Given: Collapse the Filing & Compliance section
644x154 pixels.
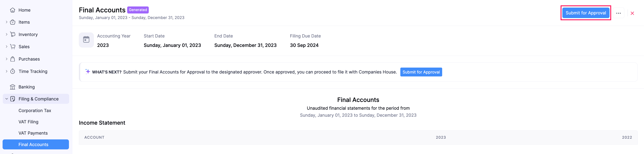Looking at the screenshot, I should pyautogui.click(x=6, y=99).
